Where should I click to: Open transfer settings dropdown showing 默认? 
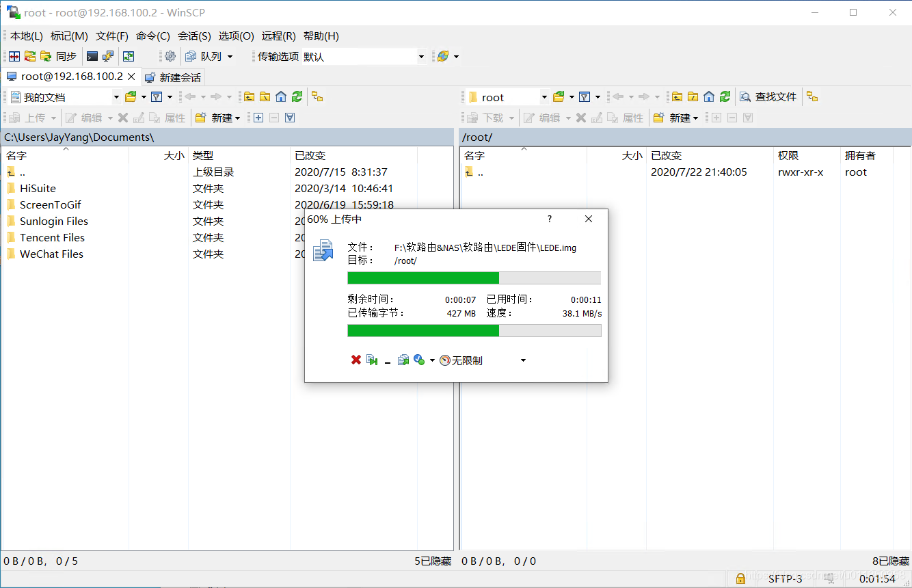click(421, 57)
